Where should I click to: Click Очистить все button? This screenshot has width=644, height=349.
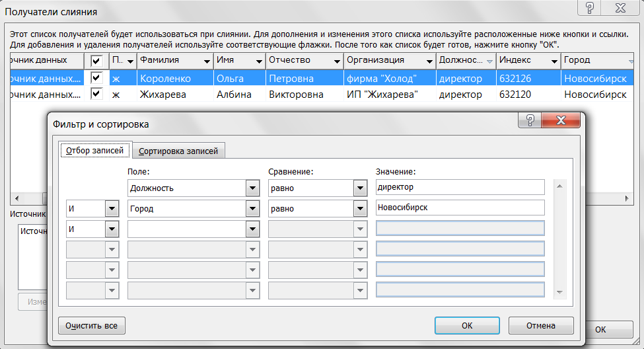[92, 326]
